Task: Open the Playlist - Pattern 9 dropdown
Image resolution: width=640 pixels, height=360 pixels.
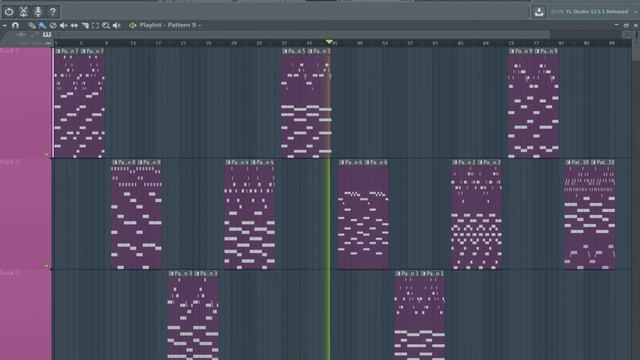Action: (170, 25)
